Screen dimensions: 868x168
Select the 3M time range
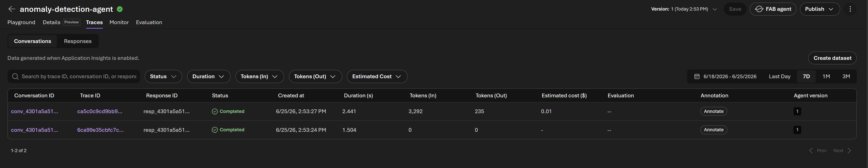pyautogui.click(x=846, y=76)
